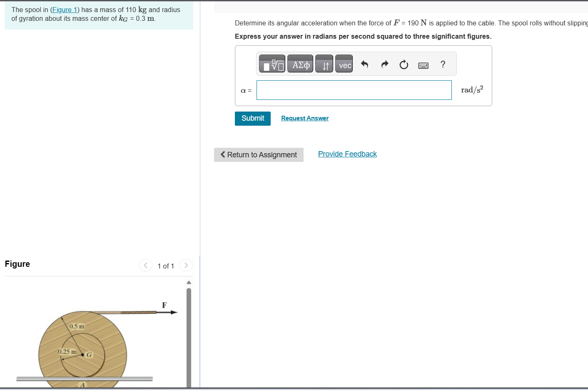Click the next figure chevron

click(x=186, y=265)
